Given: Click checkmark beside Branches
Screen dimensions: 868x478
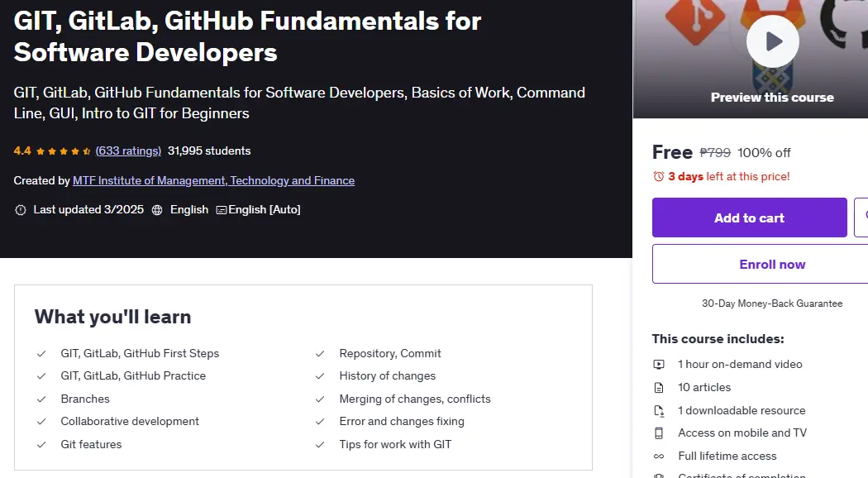Looking at the screenshot, I should tap(41, 399).
